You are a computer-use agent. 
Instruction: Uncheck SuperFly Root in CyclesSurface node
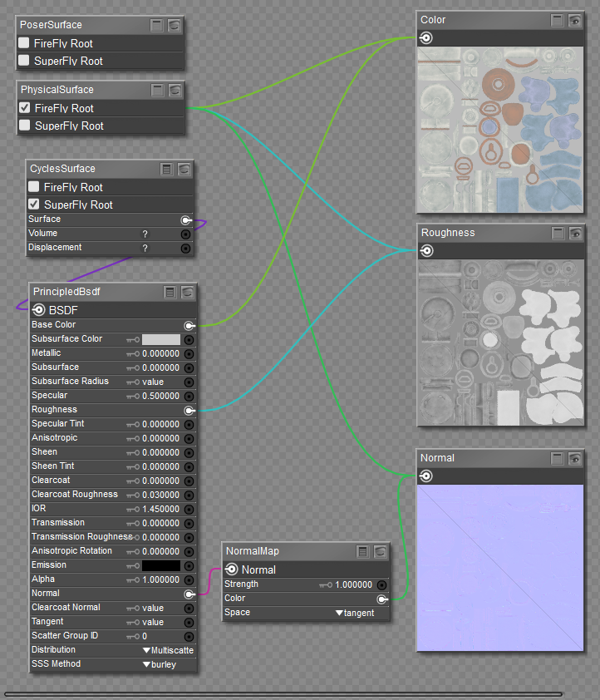click(x=34, y=204)
